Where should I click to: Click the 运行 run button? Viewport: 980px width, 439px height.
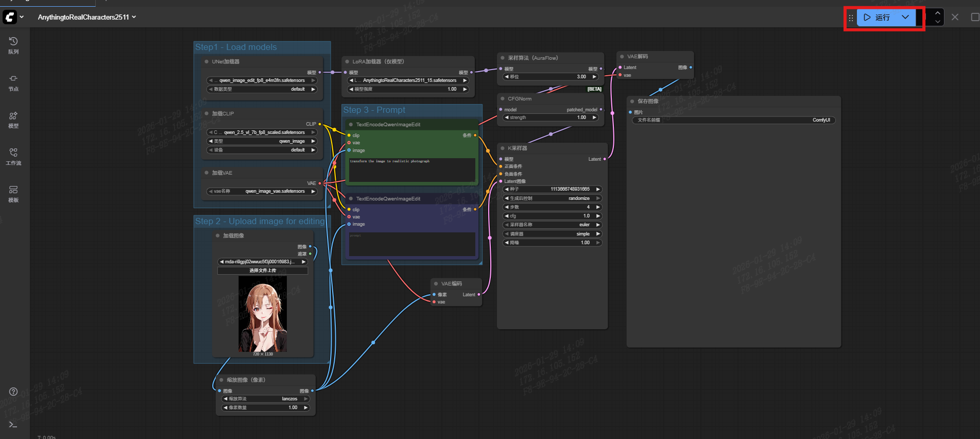(878, 17)
